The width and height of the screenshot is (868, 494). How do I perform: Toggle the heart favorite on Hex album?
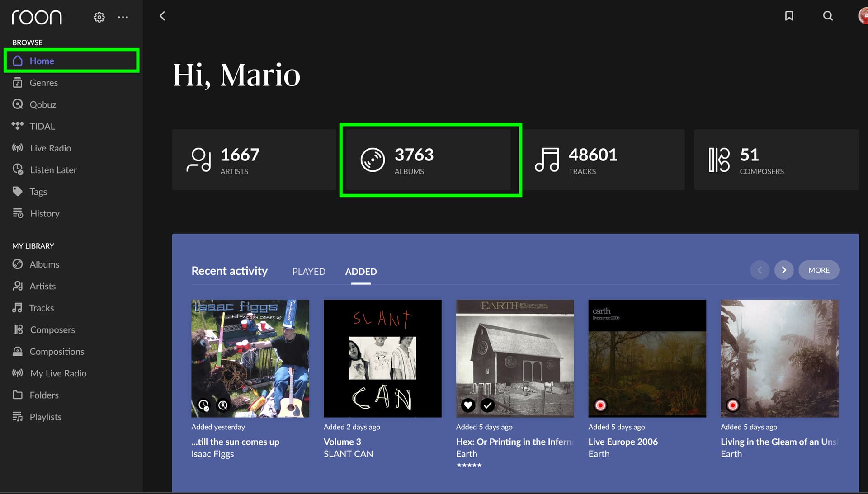(468, 405)
